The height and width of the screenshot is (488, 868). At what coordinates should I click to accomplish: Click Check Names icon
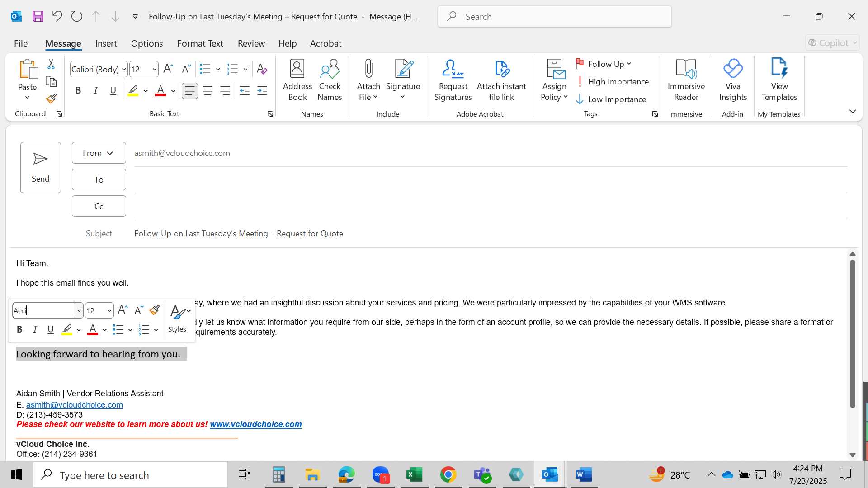(x=330, y=80)
